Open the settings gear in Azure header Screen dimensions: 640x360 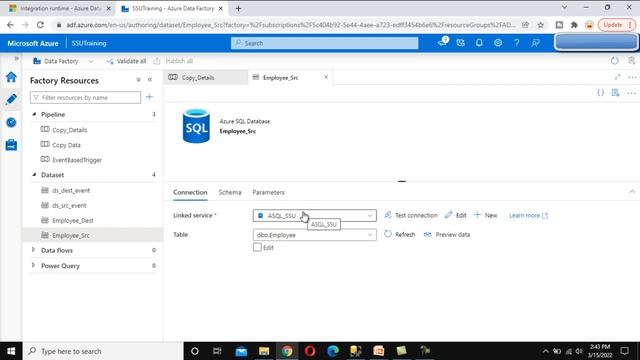(498, 43)
